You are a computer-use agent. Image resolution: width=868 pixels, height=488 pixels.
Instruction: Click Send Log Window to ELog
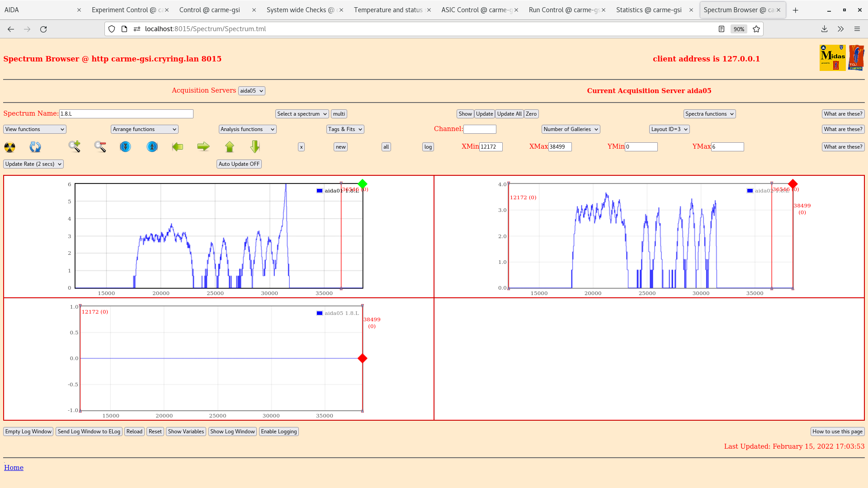tap(89, 432)
